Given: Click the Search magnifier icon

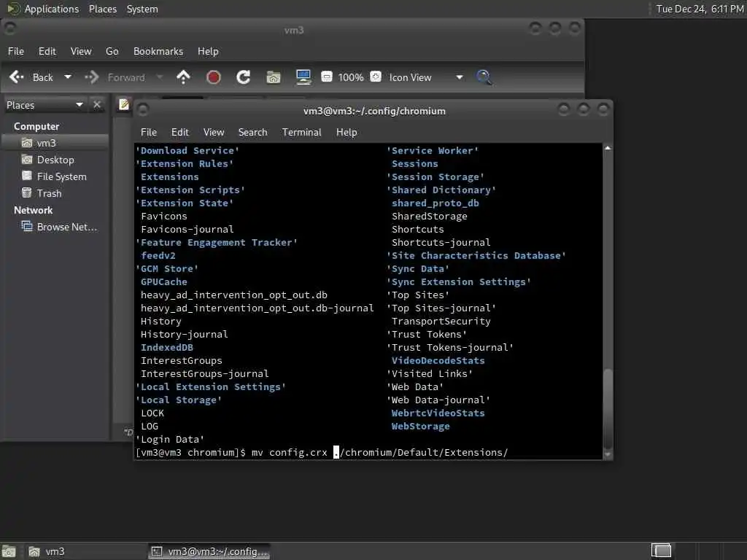Looking at the screenshot, I should [484, 77].
